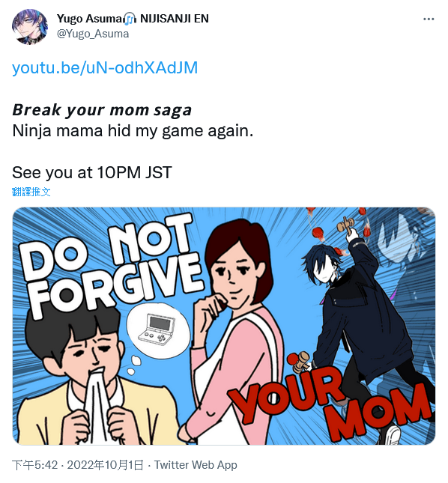This screenshot has width=448, height=483.
Task: Click the game console thought bubble
Action: tap(158, 332)
